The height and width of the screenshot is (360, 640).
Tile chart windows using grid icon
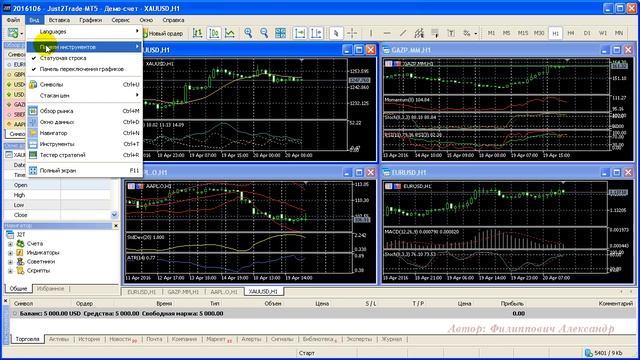point(280,33)
